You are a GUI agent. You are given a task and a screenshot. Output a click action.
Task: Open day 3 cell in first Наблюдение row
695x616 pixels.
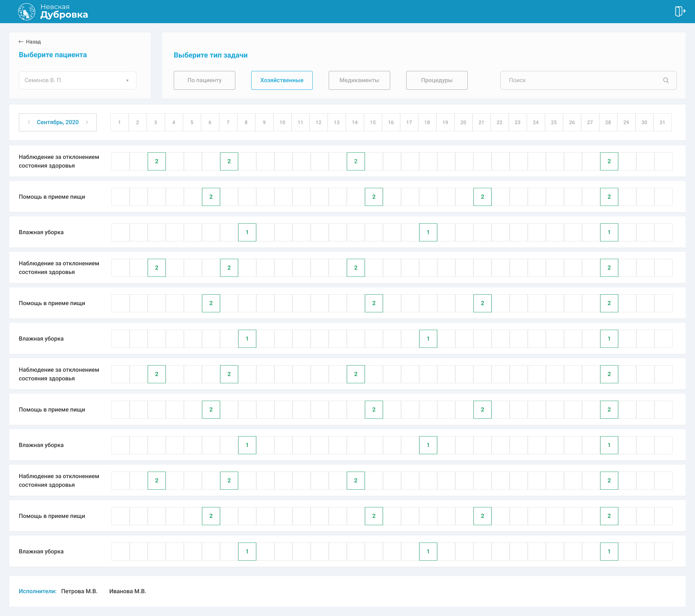pyautogui.click(x=157, y=161)
